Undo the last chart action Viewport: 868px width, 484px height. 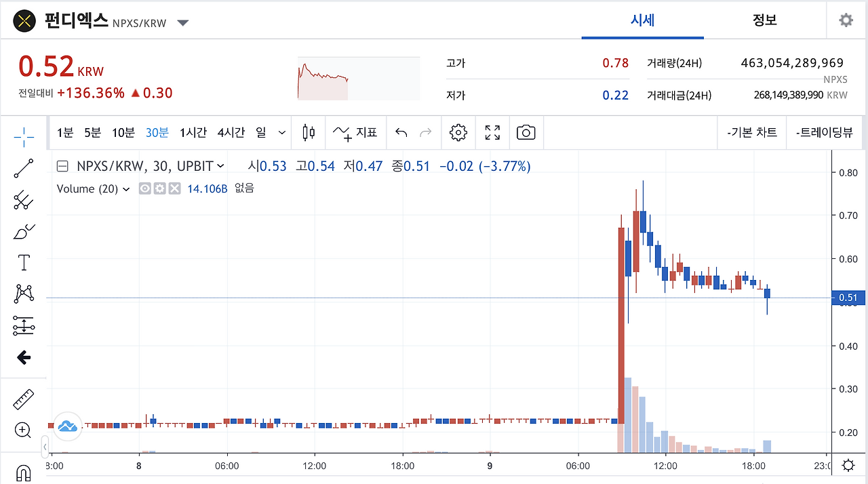(401, 132)
